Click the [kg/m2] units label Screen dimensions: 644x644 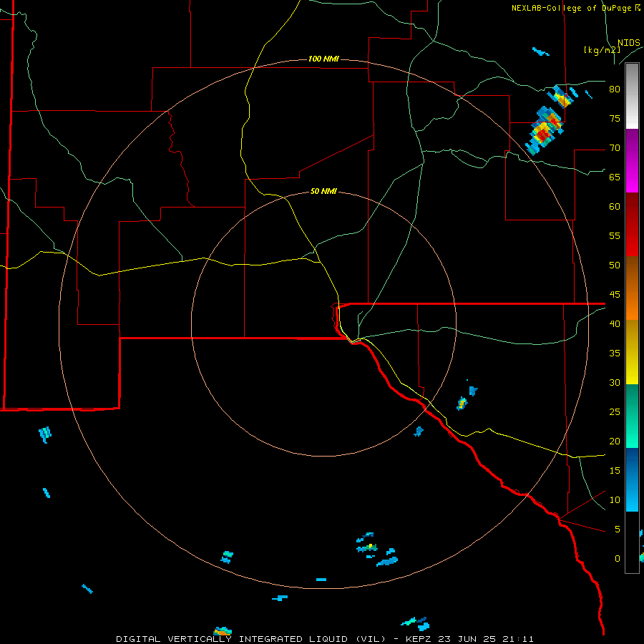pos(602,50)
